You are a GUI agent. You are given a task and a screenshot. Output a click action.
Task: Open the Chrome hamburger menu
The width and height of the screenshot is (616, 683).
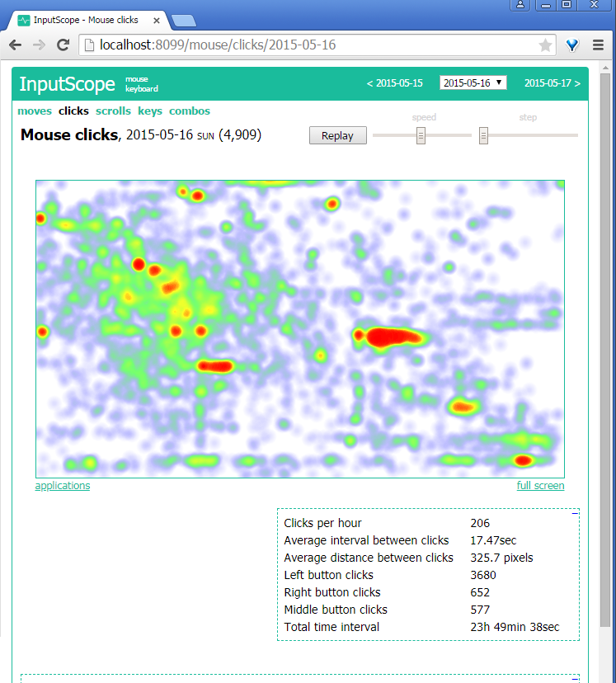coord(598,45)
